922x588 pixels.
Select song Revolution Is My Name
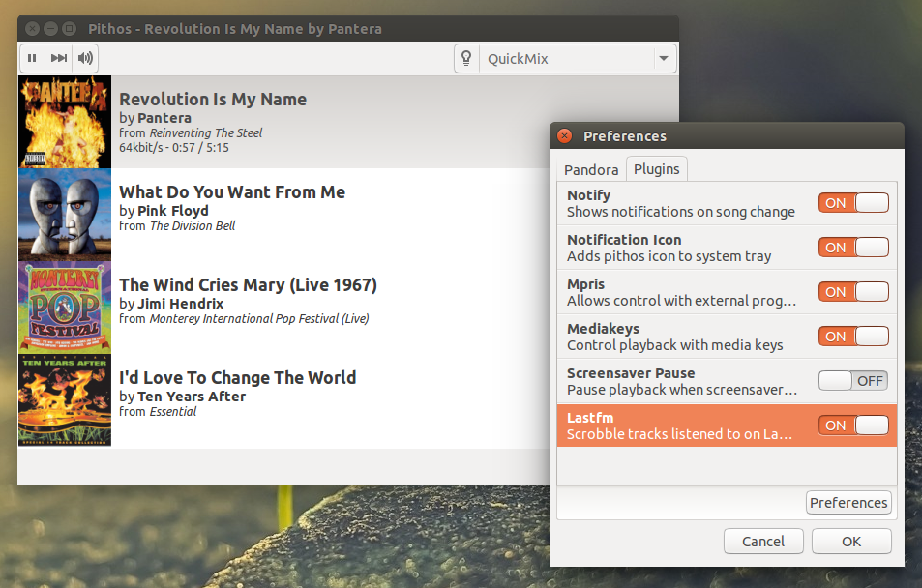213,100
